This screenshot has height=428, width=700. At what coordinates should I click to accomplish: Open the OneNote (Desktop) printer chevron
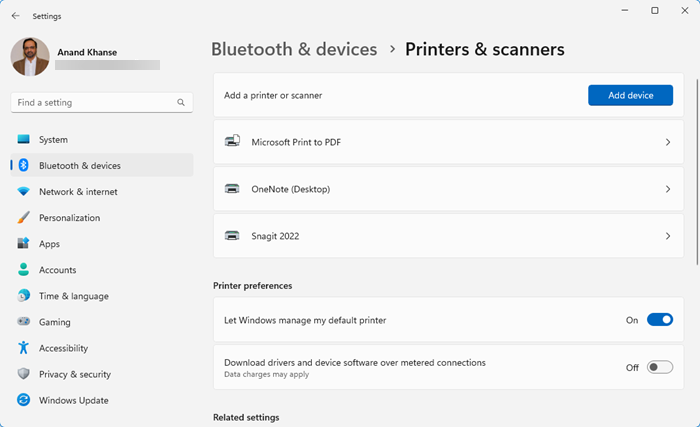[667, 189]
